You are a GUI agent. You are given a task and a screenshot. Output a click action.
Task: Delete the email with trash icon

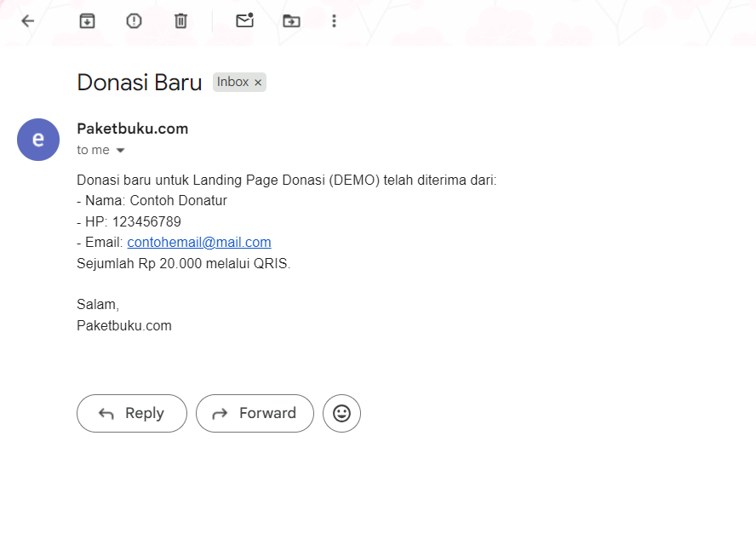(x=180, y=21)
